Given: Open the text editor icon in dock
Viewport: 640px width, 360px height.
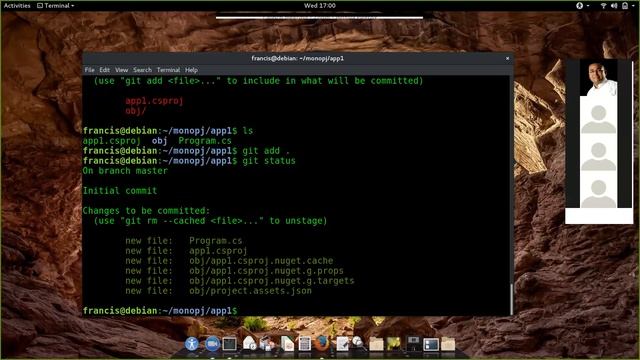Looking at the screenshot, I should pos(342,344).
